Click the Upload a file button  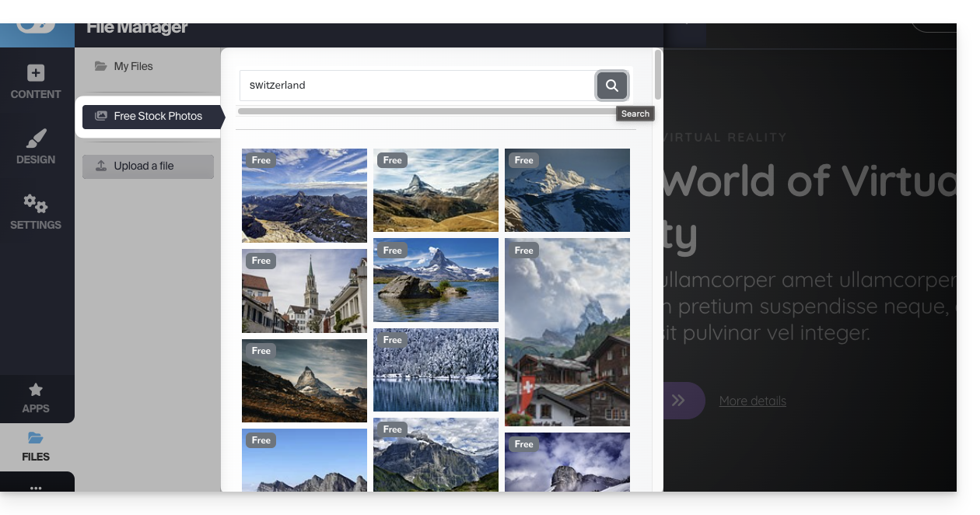148,166
